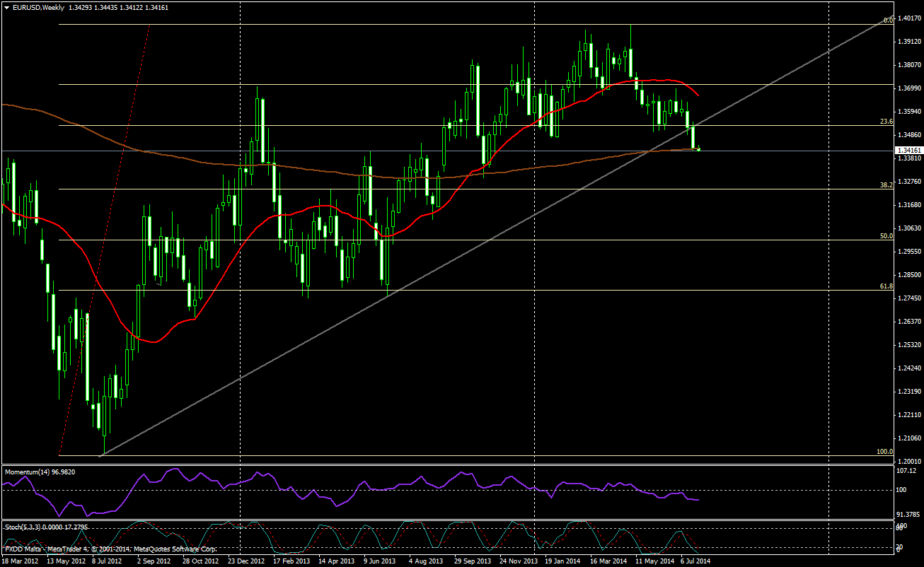The width and height of the screenshot is (924, 567).
Task: Click 1.20010 on the price scale
Action: tap(908, 461)
